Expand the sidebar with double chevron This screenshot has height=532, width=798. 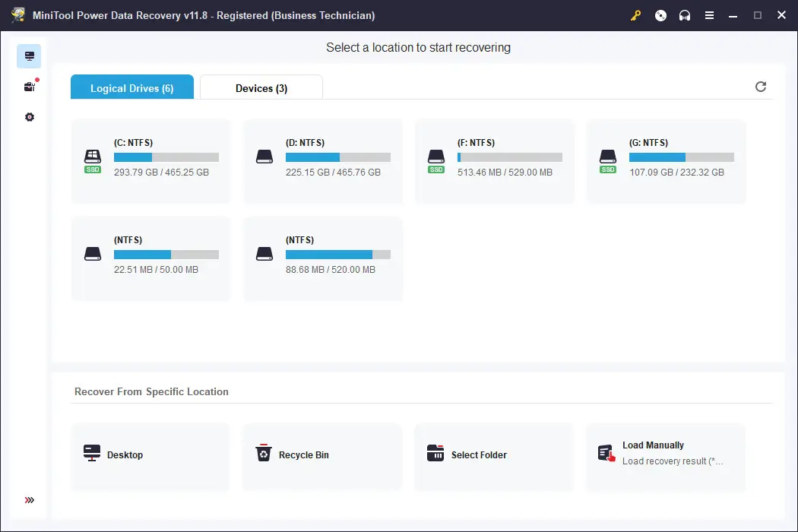point(30,500)
